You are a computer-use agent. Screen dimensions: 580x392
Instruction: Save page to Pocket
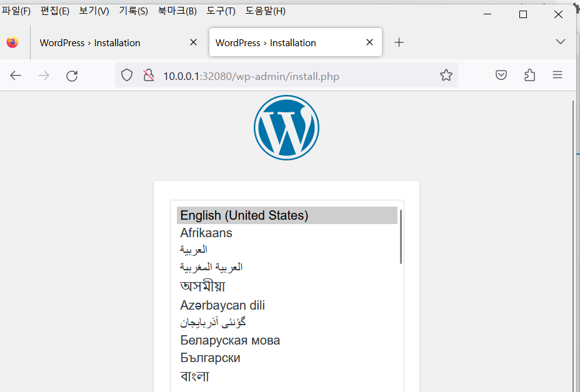click(x=501, y=76)
